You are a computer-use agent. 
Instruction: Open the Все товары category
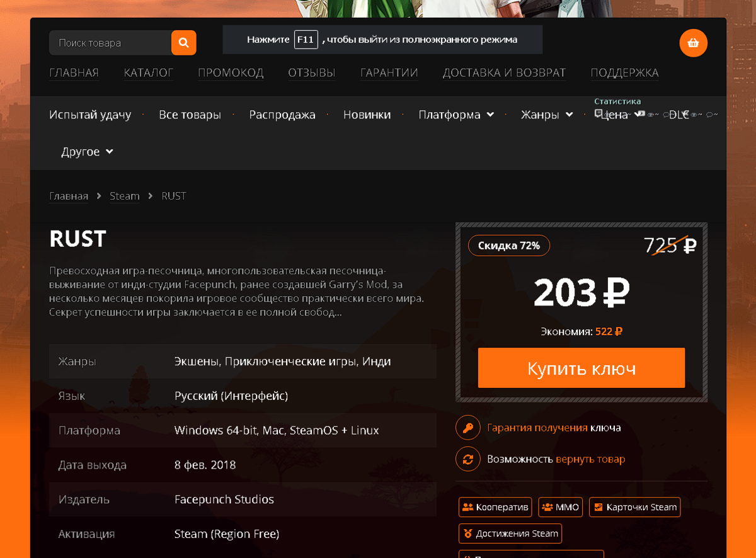click(190, 115)
